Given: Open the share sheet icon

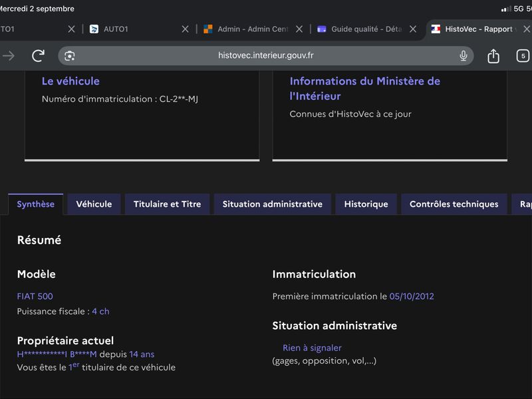Looking at the screenshot, I should [493, 56].
